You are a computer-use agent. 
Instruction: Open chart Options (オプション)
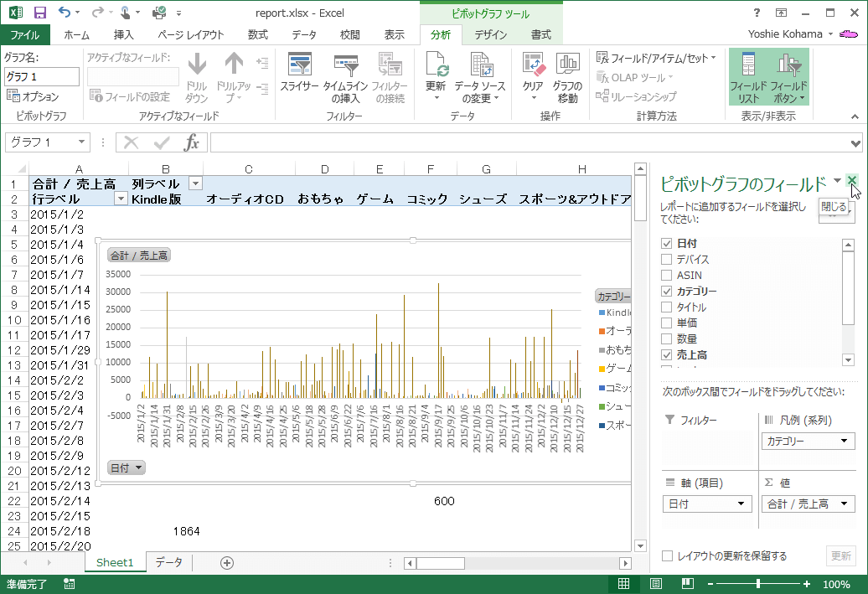[x=33, y=96]
